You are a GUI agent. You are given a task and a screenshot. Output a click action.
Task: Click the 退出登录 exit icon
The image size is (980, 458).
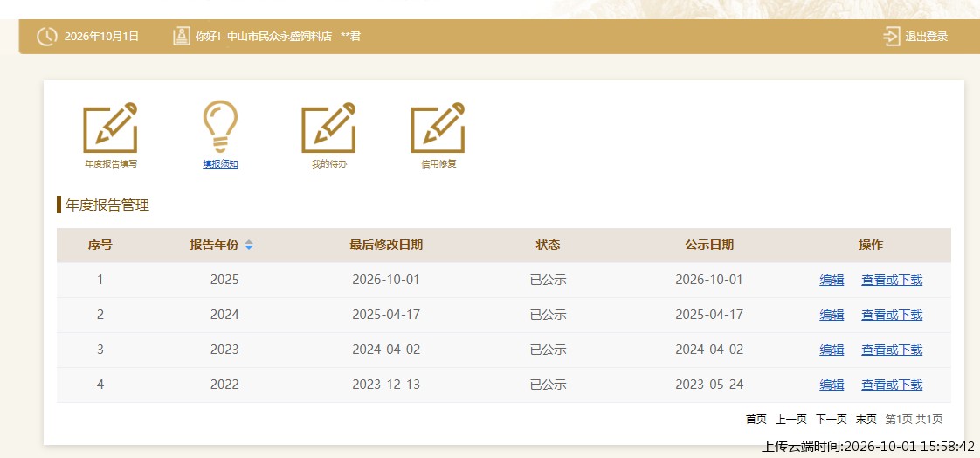891,37
